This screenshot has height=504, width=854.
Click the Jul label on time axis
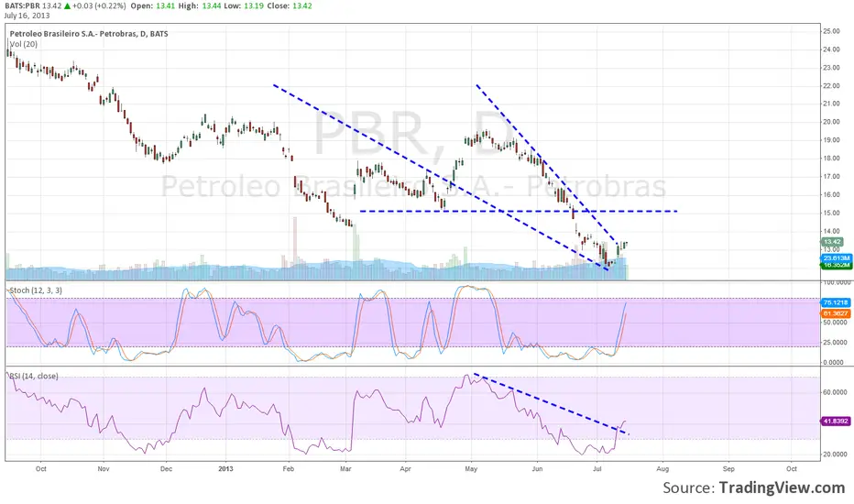pos(597,468)
